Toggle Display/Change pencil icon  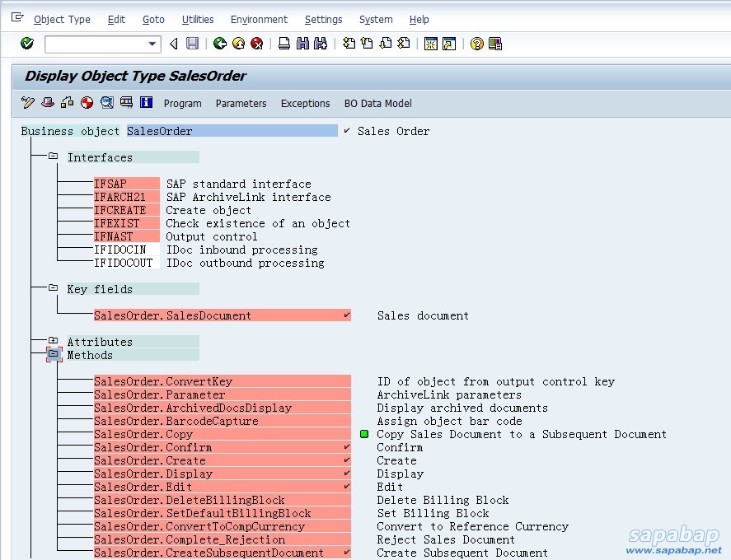point(28,102)
